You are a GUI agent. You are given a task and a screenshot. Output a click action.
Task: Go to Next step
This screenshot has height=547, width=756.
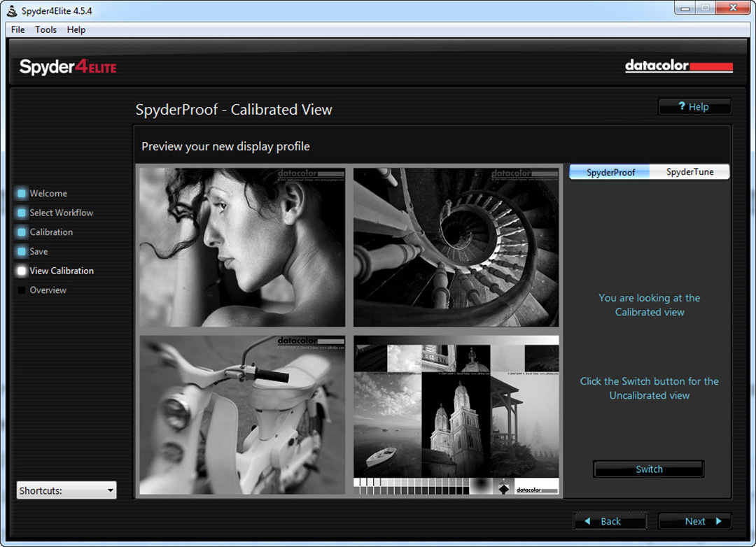coord(694,521)
